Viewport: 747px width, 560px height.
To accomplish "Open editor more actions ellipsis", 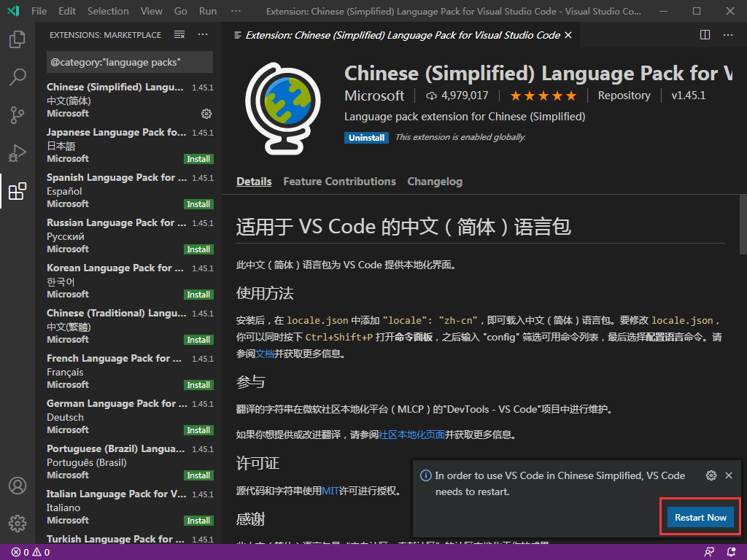I will pos(728,35).
